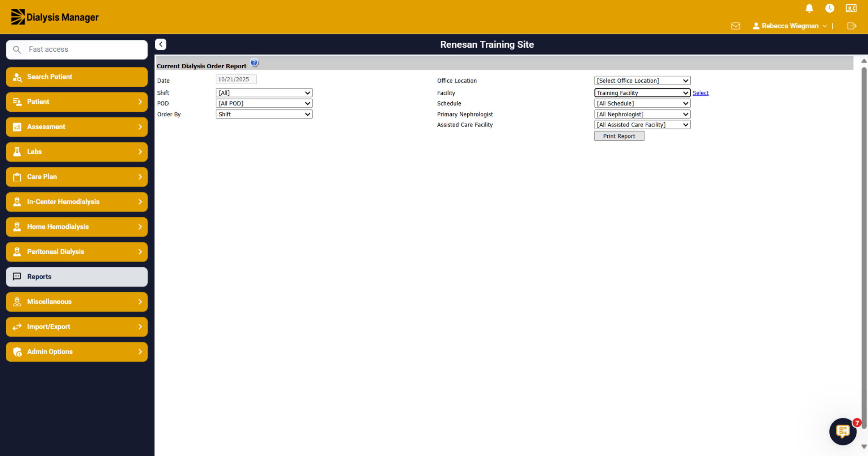Open notifications bell icon
This screenshot has height=456, width=868.
point(809,8)
